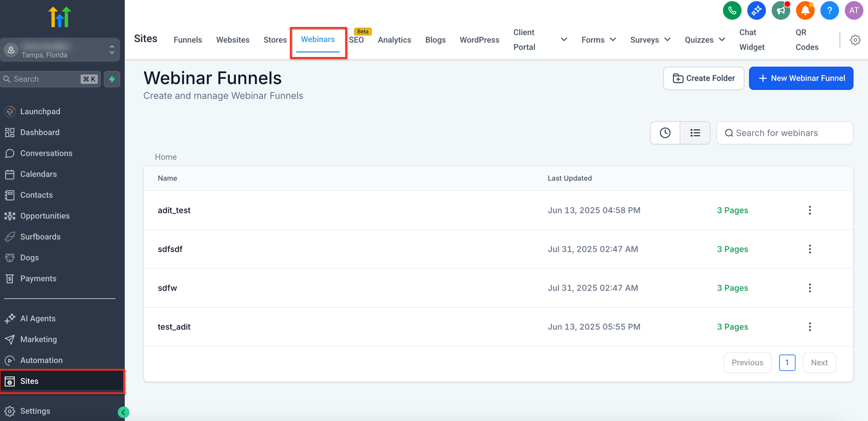This screenshot has height=421, width=868.
Task: Click the green phone dialer icon
Action: [x=732, y=10]
